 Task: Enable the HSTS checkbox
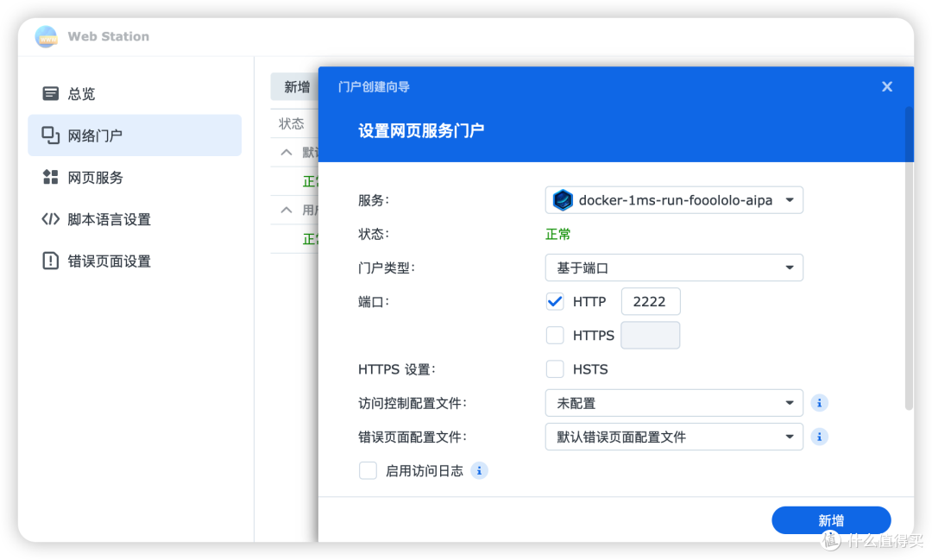(x=555, y=369)
